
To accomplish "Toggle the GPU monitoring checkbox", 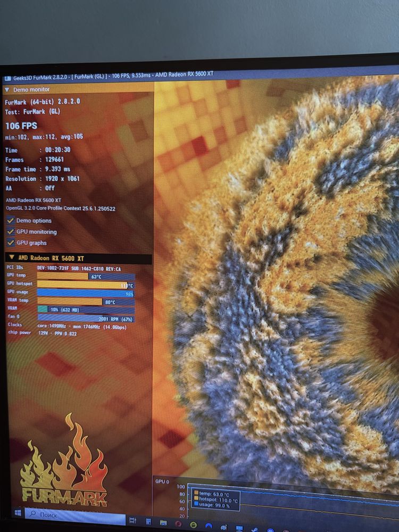I will [11, 232].
